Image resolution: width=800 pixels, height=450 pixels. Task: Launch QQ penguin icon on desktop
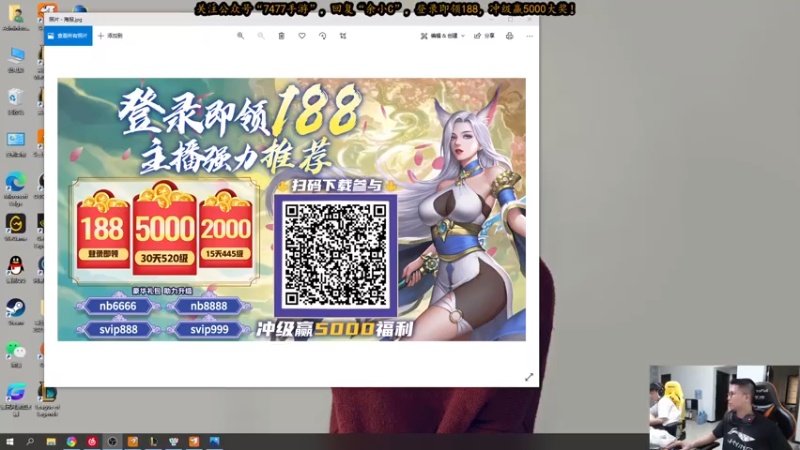pyautogui.click(x=16, y=269)
